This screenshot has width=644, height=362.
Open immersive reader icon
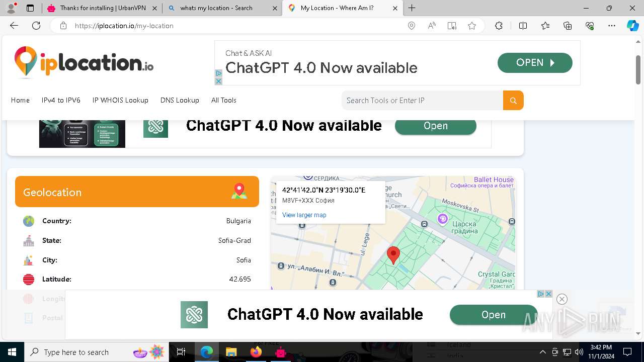[x=452, y=26]
